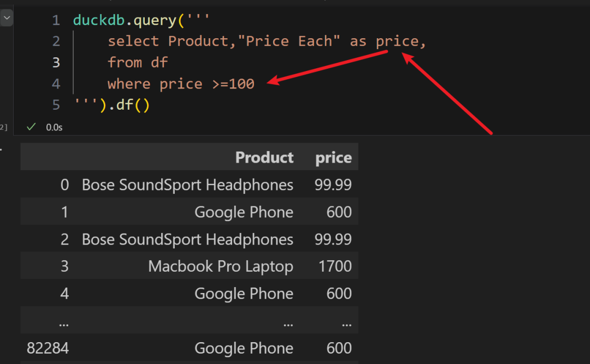Select the 1700 price cell
Viewport: 590px width, 364px height.
pyautogui.click(x=335, y=266)
